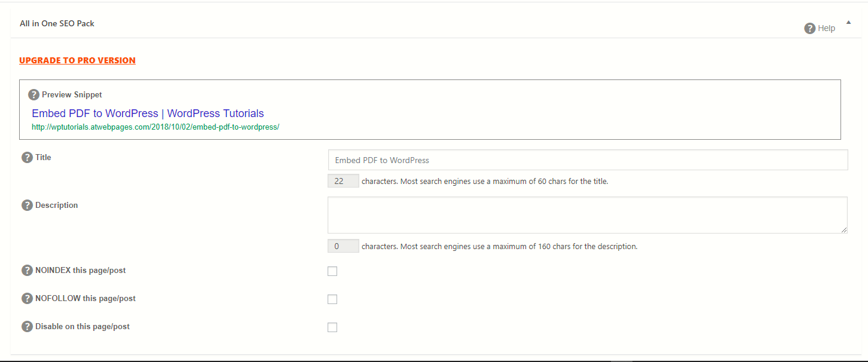Click the All in One SEO Pack heading
This screenshot has width=868, height=362.
point(57,23)
